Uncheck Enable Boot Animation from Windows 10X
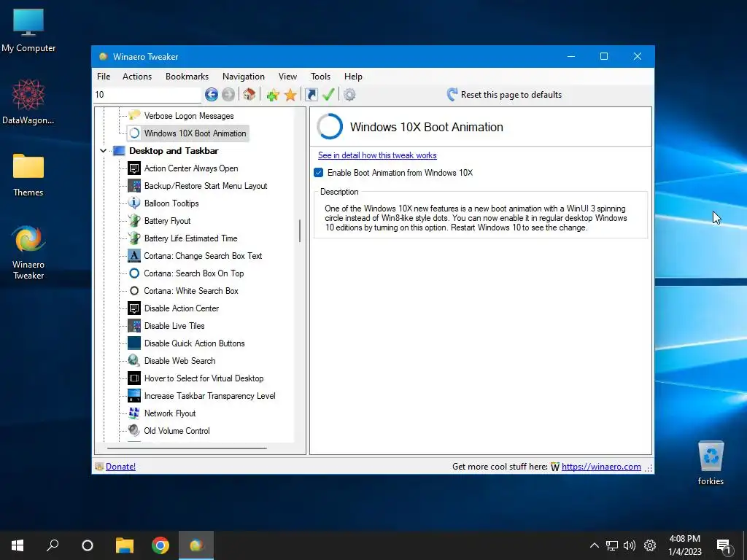Image resolution: width=747 pixels, height=560 pixels. click(319, 172)
